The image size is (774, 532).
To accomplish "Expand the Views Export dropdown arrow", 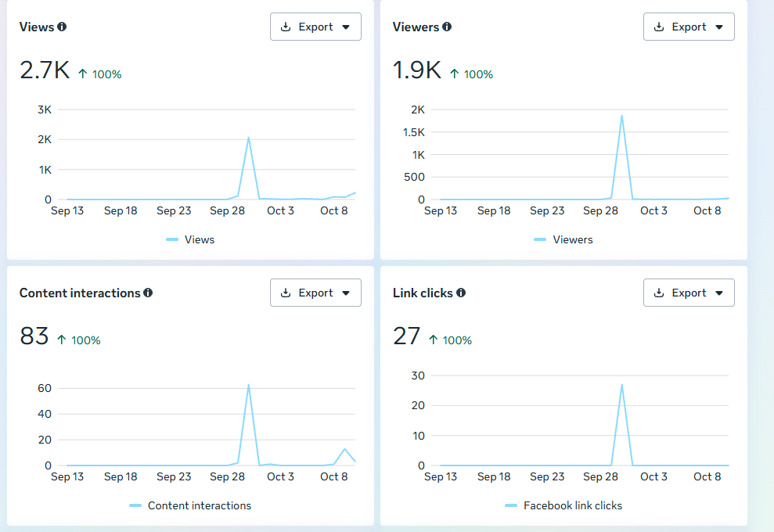I will [x=346, y=27].
